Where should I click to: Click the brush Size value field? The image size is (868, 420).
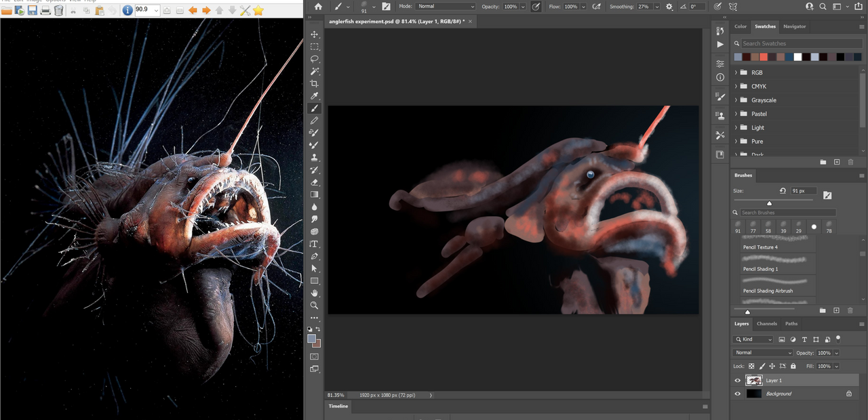click(x=804, y=191)
